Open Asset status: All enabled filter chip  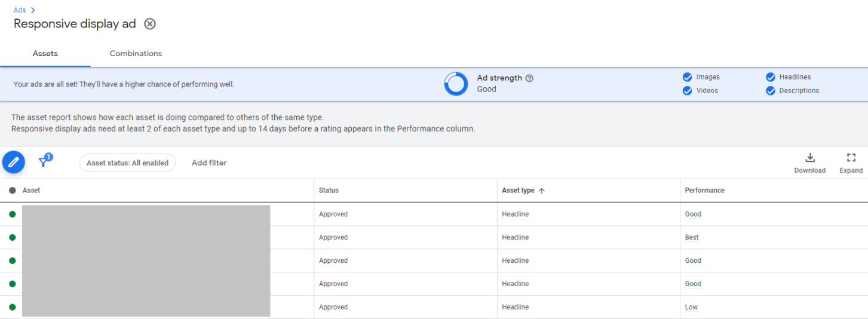127,162
